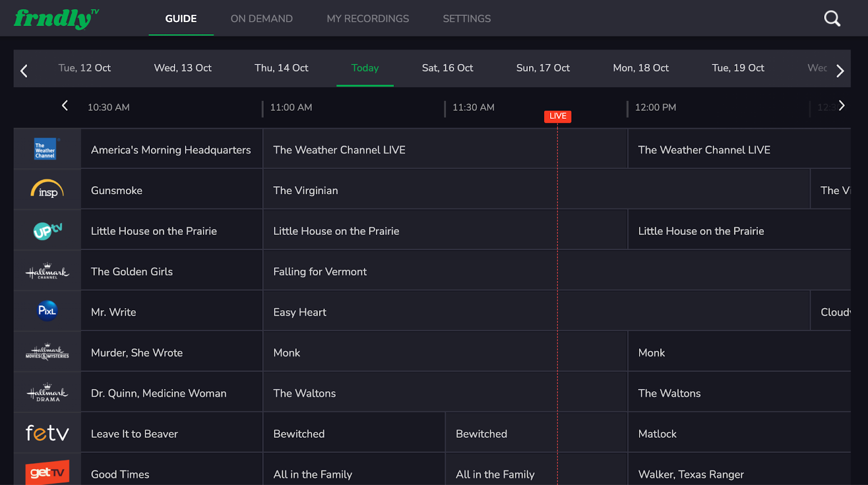Open The Golden Girls program
Viewport: 868px width, 485px height.
(x=171, y=271)
